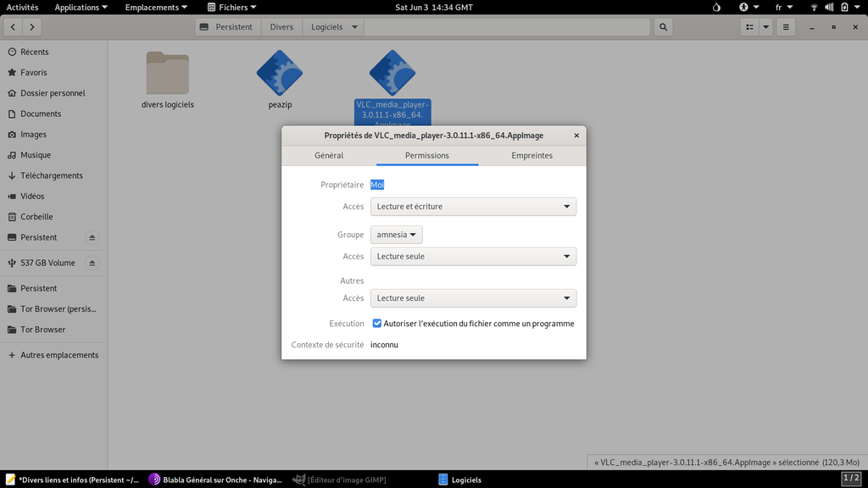Select the peazip file icon
The width and height of the screenshot is (868, 488).
(280, 75)
